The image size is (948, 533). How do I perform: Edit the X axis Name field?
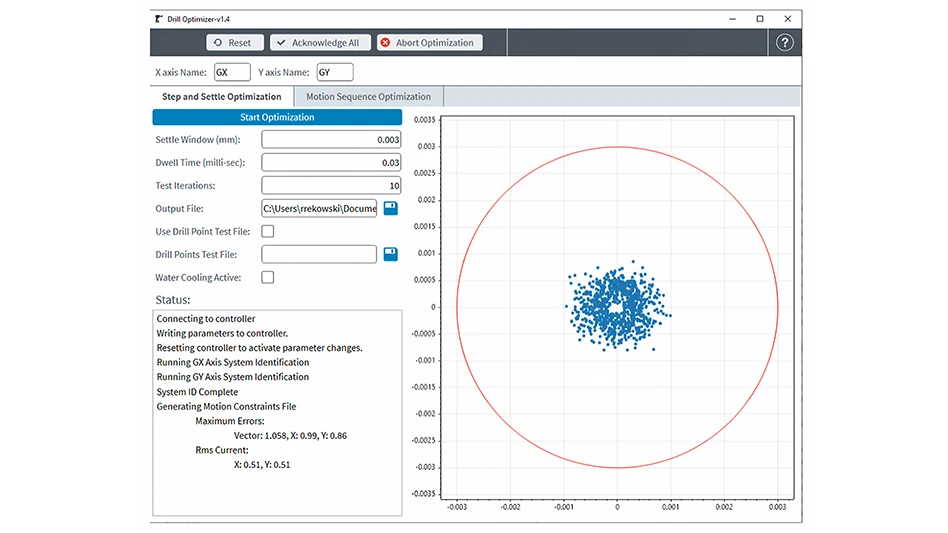(232, 72)
